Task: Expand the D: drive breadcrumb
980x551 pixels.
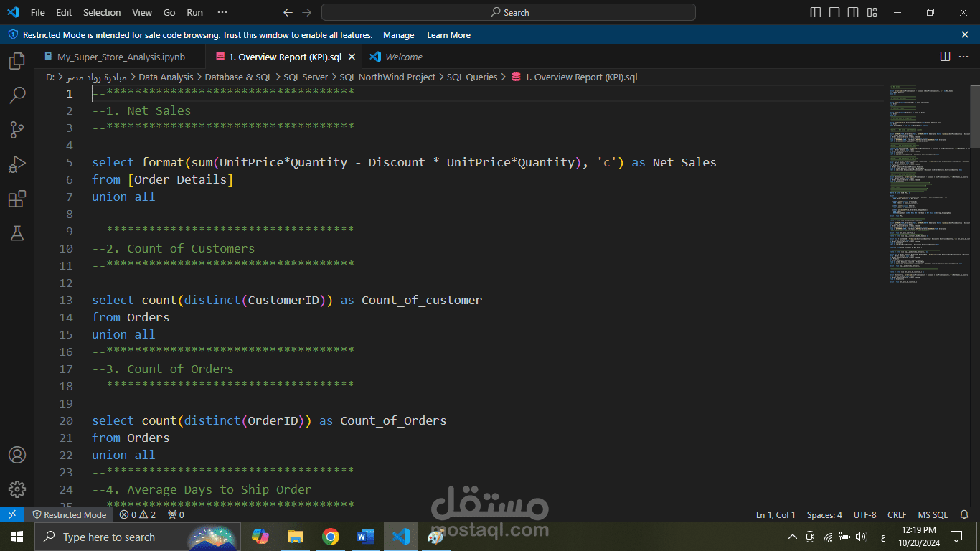Action: tap(50, 77)
